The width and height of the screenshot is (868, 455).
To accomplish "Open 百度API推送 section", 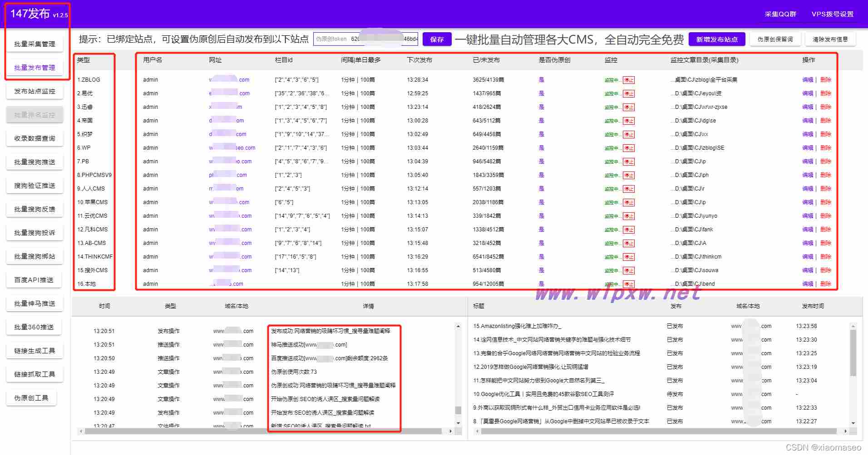I will click(x=35, y=280).
